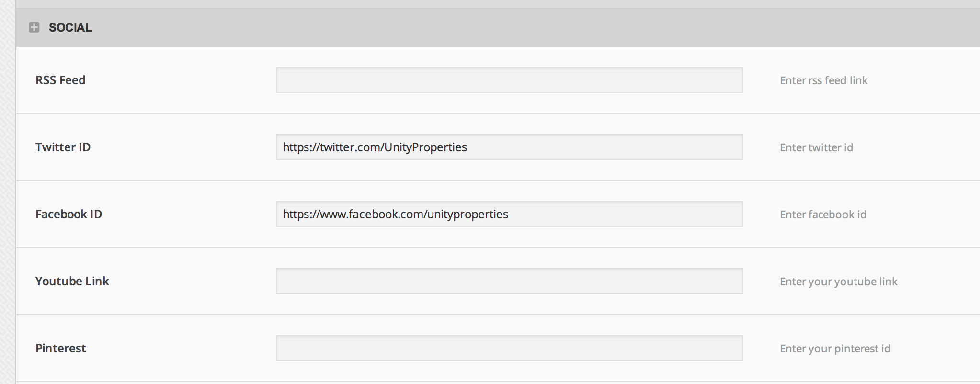Focus the Youtube Link input field
This screenshot has height=384, width=980.
[509, 281]
